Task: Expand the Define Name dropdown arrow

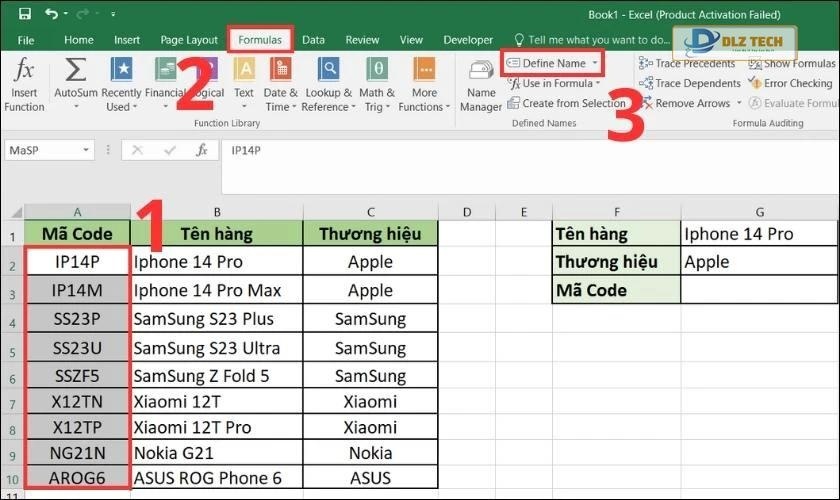Action: pyautogui.click(x=595, y=63)
